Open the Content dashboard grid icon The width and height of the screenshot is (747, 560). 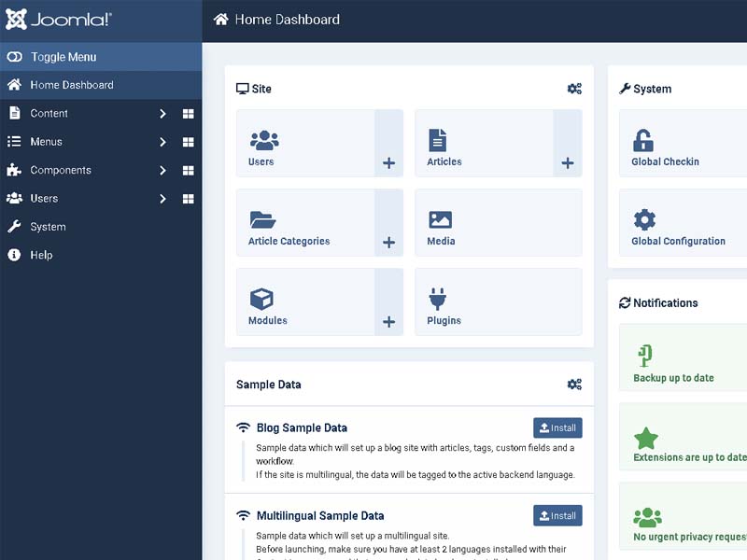[189, 113]
